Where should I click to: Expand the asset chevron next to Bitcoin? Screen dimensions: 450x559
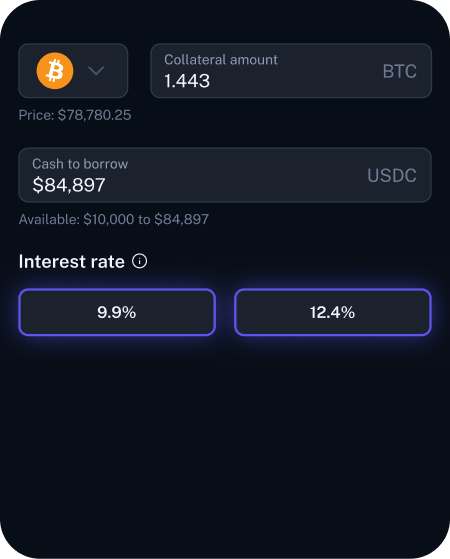coord(96,71)
